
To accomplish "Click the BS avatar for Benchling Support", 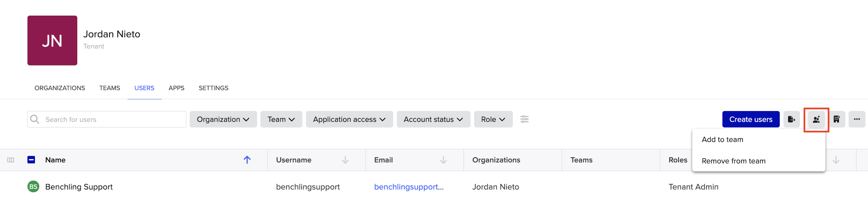I will 33,187.
